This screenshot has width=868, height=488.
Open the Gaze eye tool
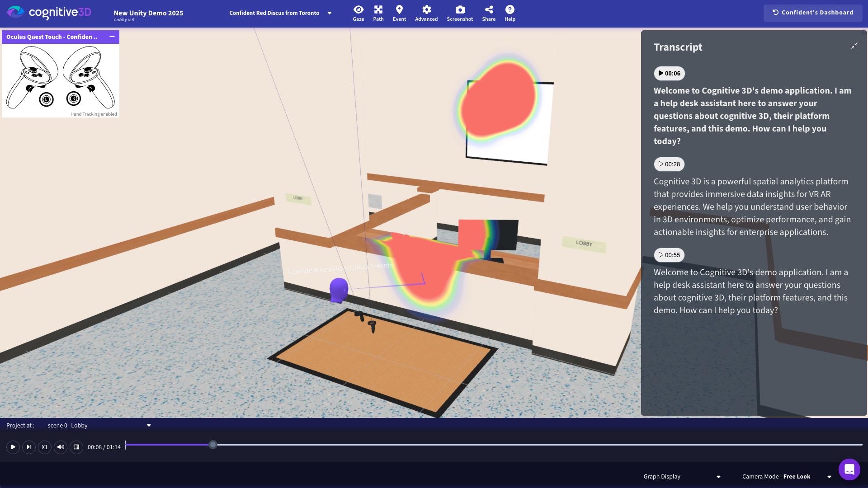358,13
